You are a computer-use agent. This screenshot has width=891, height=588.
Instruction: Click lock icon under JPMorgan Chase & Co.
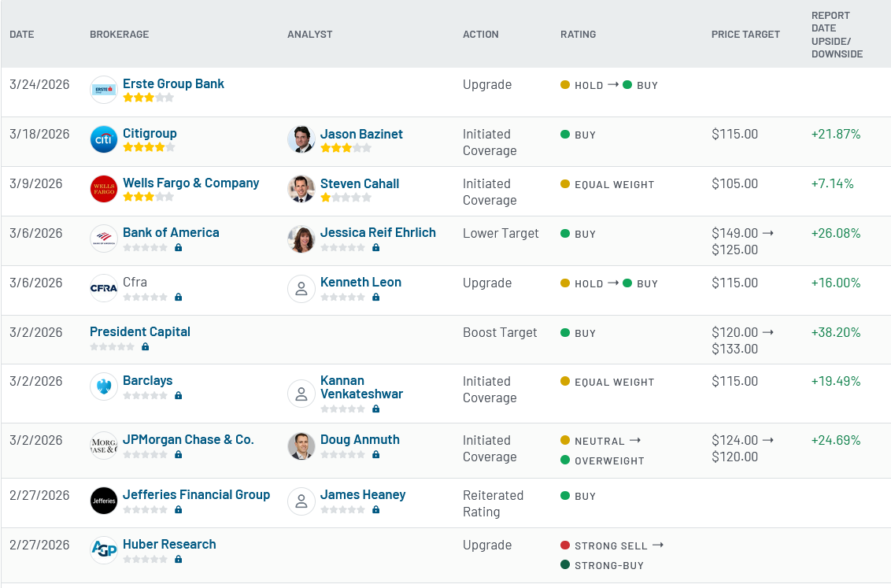pyautogui.click(x=179, y=454)
